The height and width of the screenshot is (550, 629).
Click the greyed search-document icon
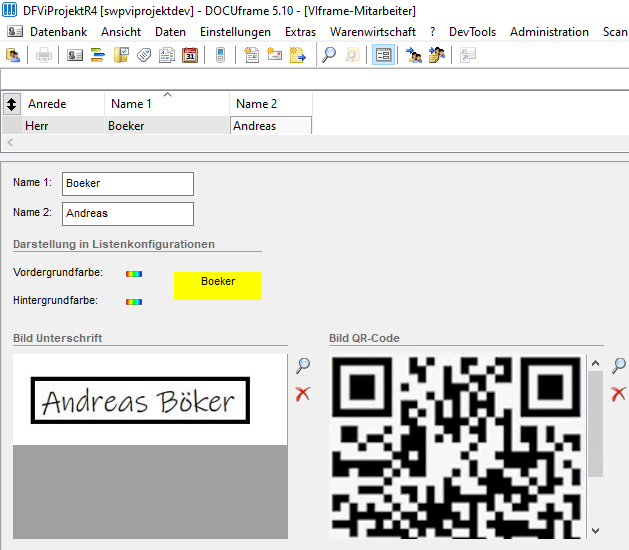(x=352, y=55)
